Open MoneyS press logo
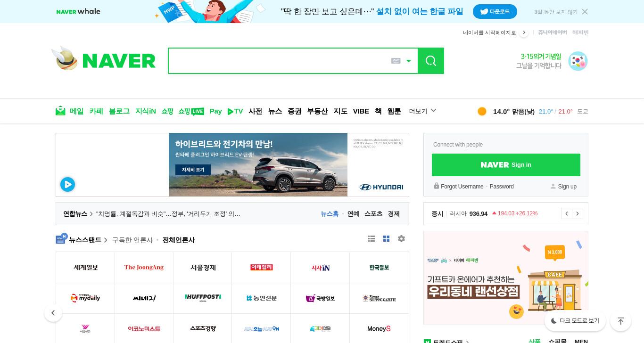This screenshot has height=343, width=644. pyautogui.click(x=379, y=328)
